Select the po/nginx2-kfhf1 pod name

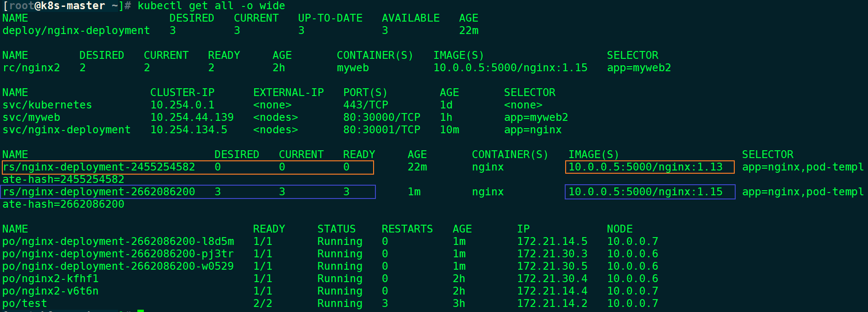[51, 279]
